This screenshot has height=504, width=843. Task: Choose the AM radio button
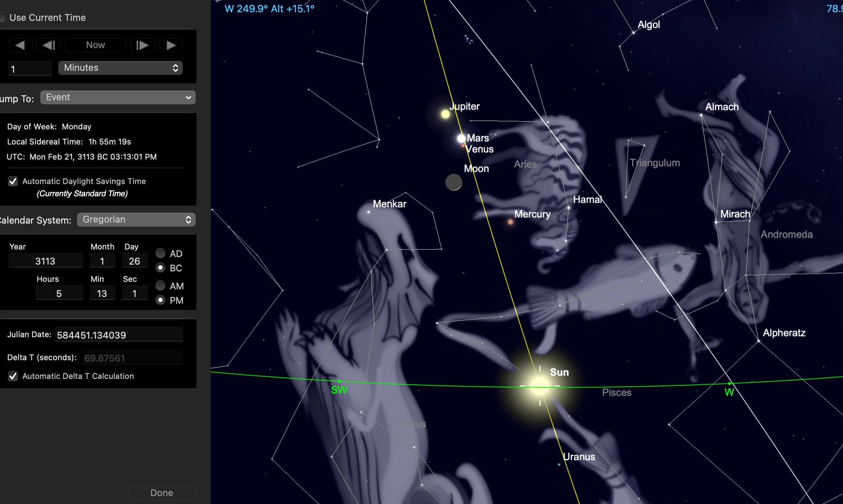pos(160,286)
